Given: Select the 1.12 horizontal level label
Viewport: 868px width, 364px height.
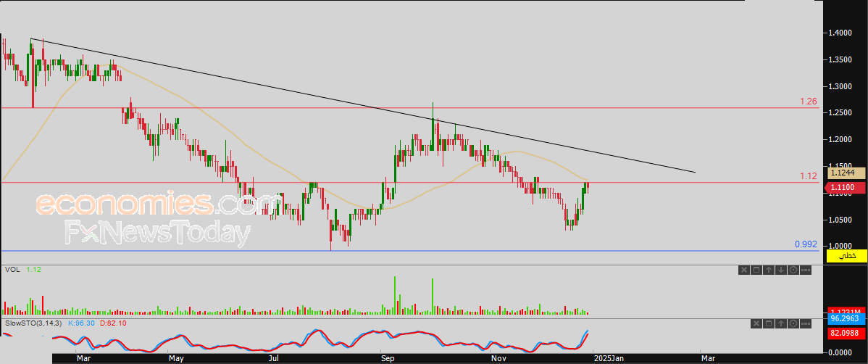Looking at the screenshot, I should (x=808, y=176).
